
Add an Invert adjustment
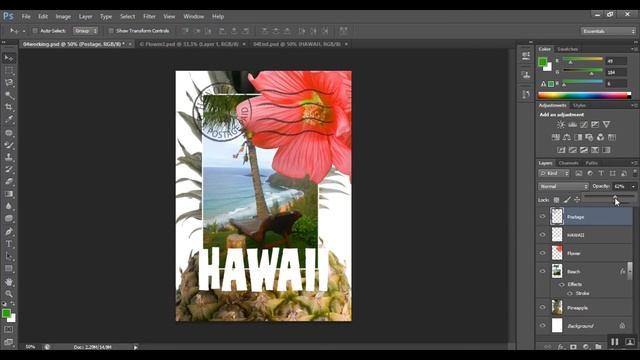tap(562, 150)
